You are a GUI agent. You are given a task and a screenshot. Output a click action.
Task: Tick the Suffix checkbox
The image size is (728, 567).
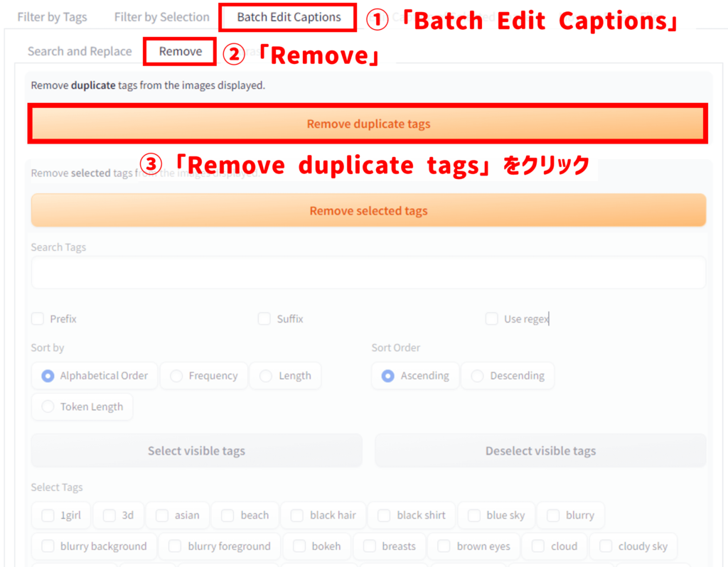tap(264, 319)
